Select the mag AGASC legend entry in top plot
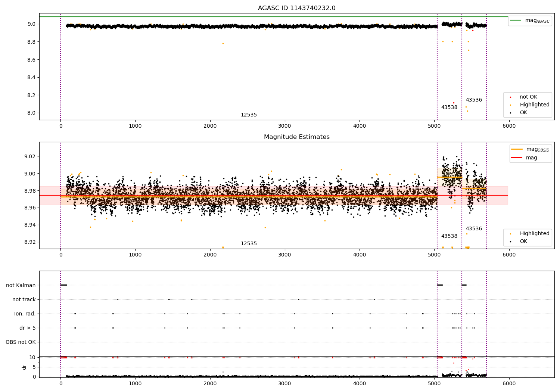 coord(530,21)
